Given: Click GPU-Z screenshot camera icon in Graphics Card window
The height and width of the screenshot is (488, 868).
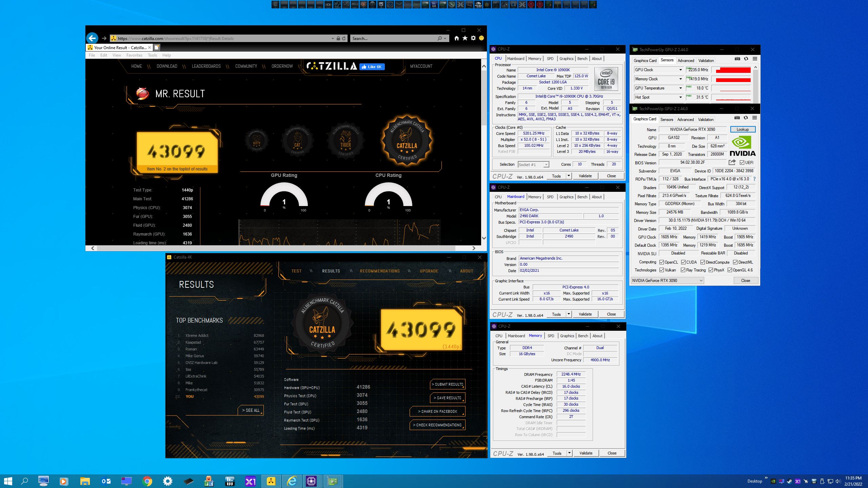Looking at the screenshot, I should pyautogui.click(x=737, y=118).
